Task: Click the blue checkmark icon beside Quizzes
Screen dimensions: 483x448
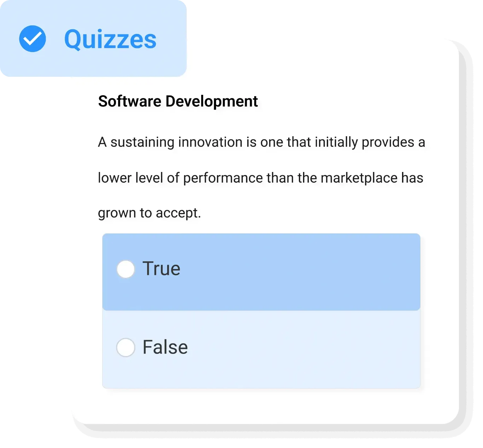Action: click(33, 39)
